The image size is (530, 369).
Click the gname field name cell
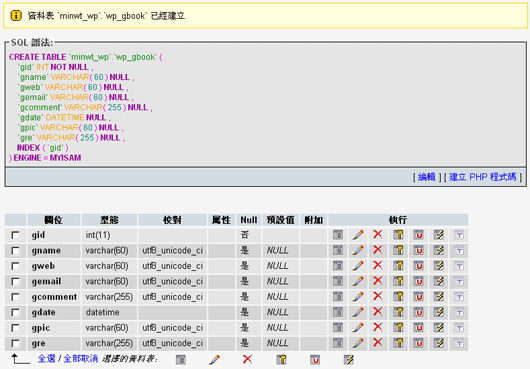(x=54, y=251)
